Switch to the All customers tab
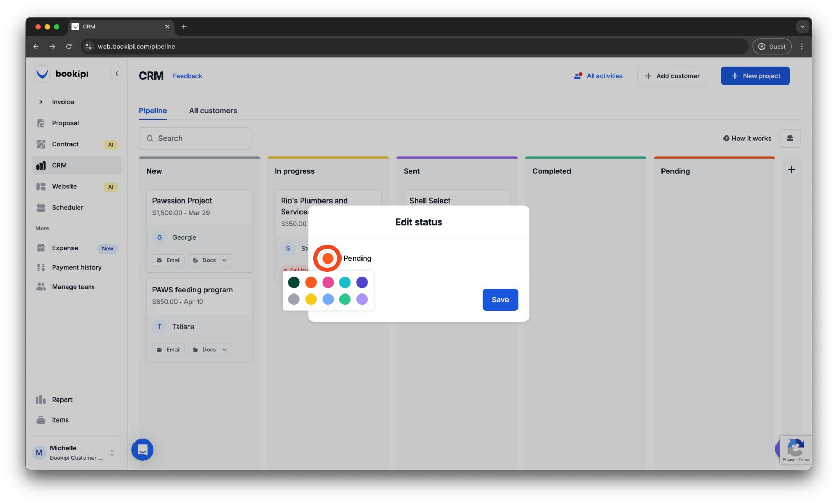The width and height of the screenshot is (838, 504). click(x=213, y=111)
